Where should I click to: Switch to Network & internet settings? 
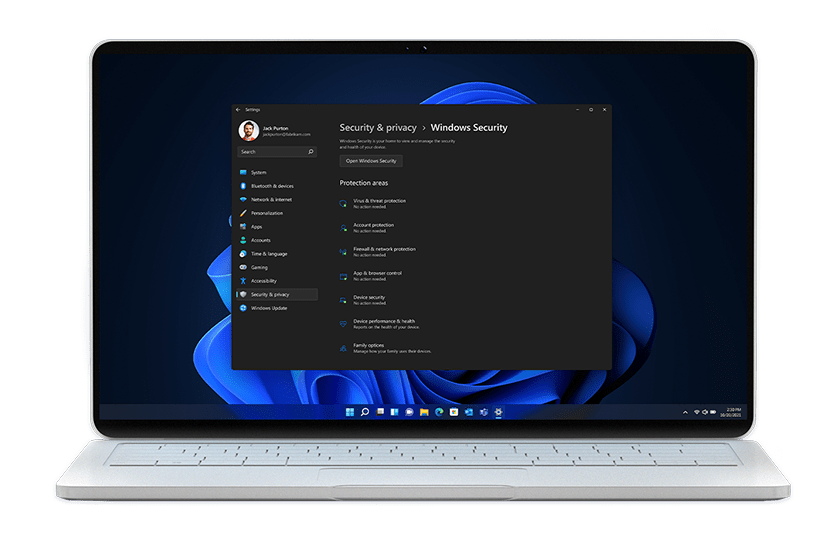pyautogui.click(x=271, y=200)
